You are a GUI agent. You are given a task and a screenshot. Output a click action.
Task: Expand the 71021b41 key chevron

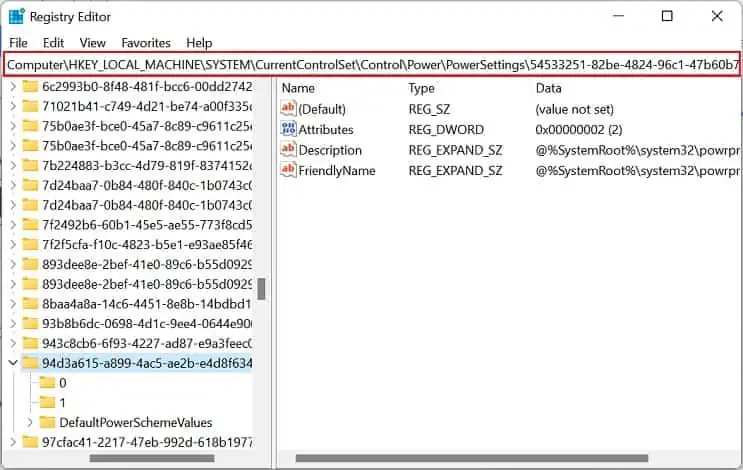coord(13,107)
